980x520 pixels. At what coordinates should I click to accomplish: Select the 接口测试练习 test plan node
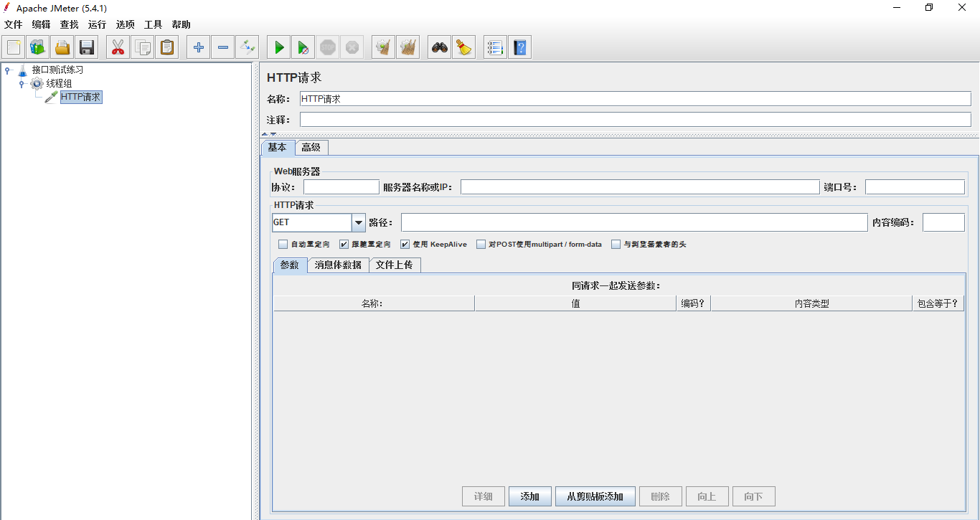(57, 70)
